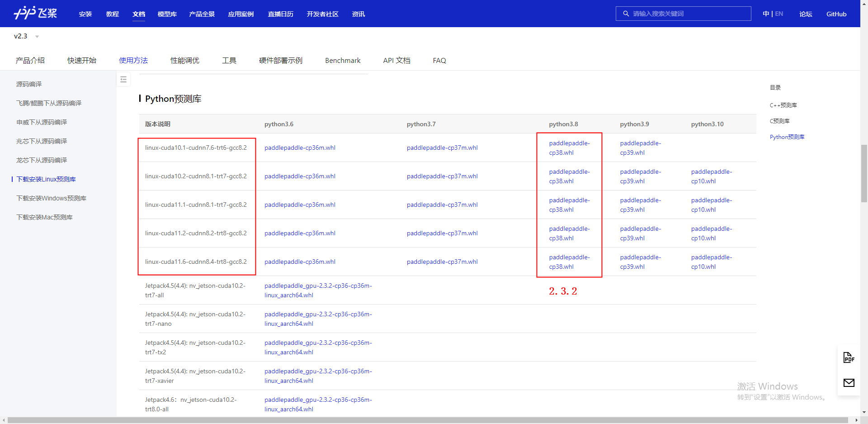Open Python预测库 in the right table of contents
Viewport: 868px width, 424px height.
[x=787, y=137]
